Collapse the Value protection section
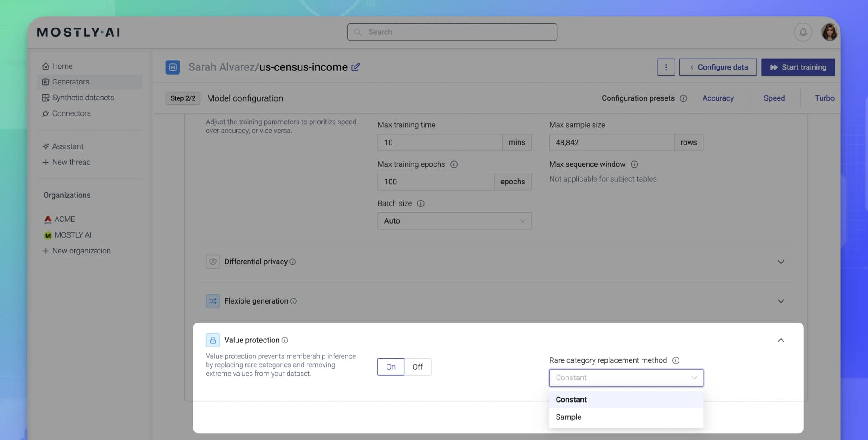 (781, 340)
